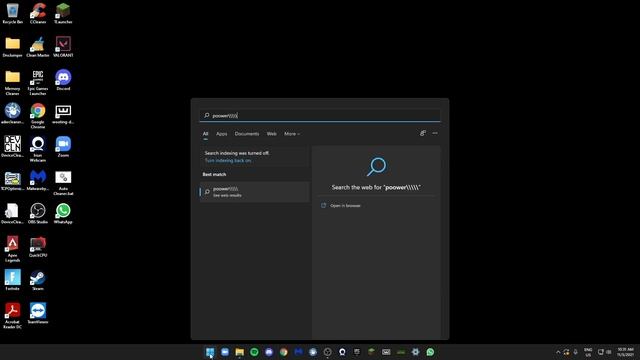
Task: Select the DEV CLN DeviceCleanup icon
Action: coord(12,147)
